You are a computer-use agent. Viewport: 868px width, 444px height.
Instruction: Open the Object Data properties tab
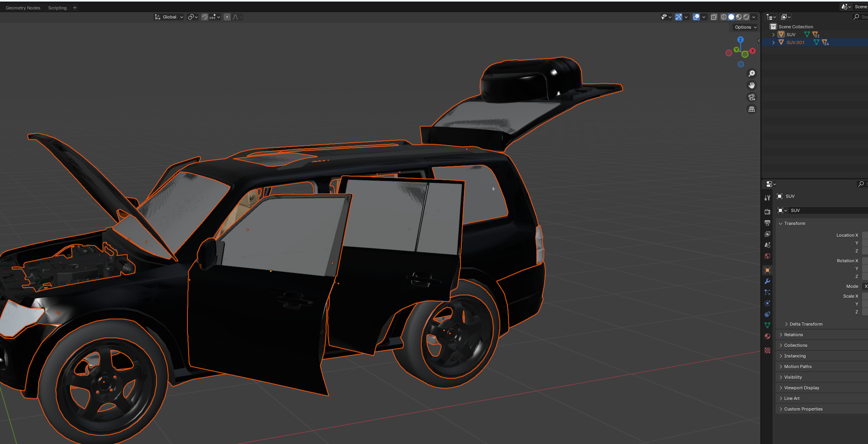tap(767, 325)
